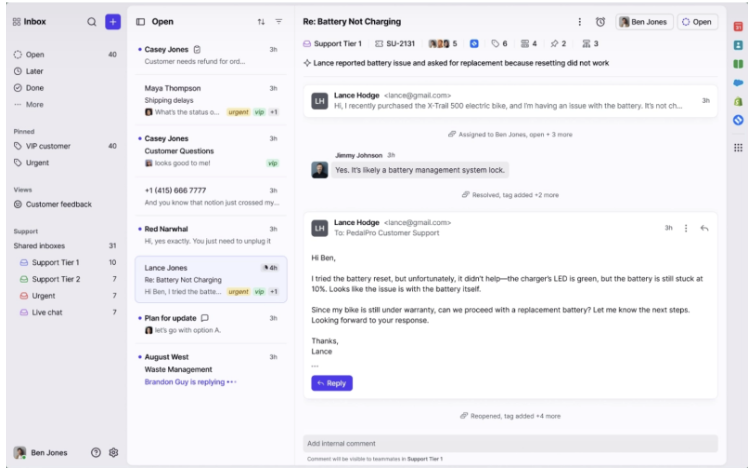Open the Ben Jones assignee dropdown
Image resolution: width=750 pixels, height=472 pixels.
pos(644,22)
